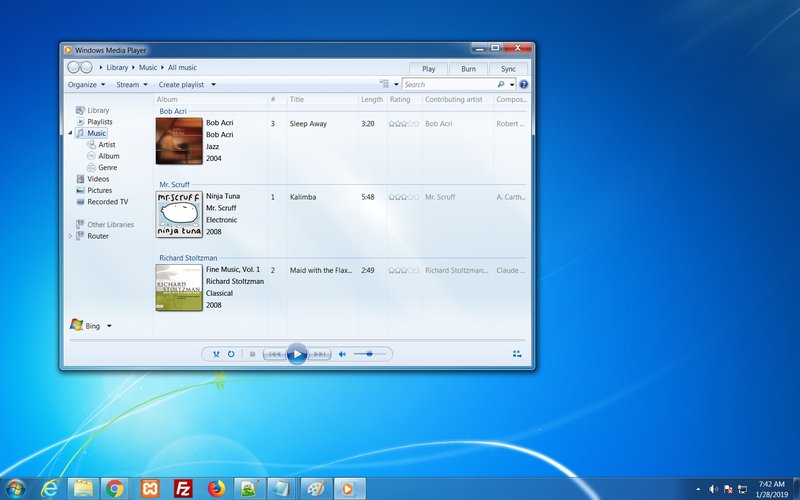Toggle repeat mode in playback controls

[x=231, y=354]
